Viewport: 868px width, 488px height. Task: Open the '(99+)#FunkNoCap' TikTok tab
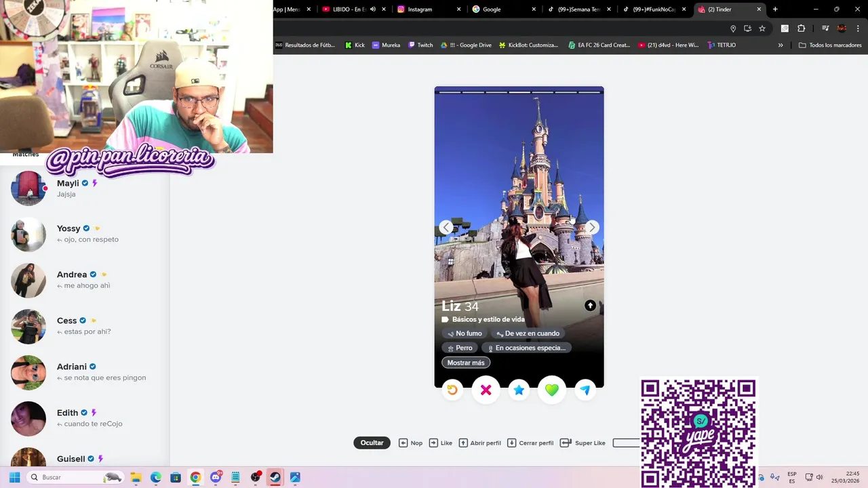click(x=654, y=9)
